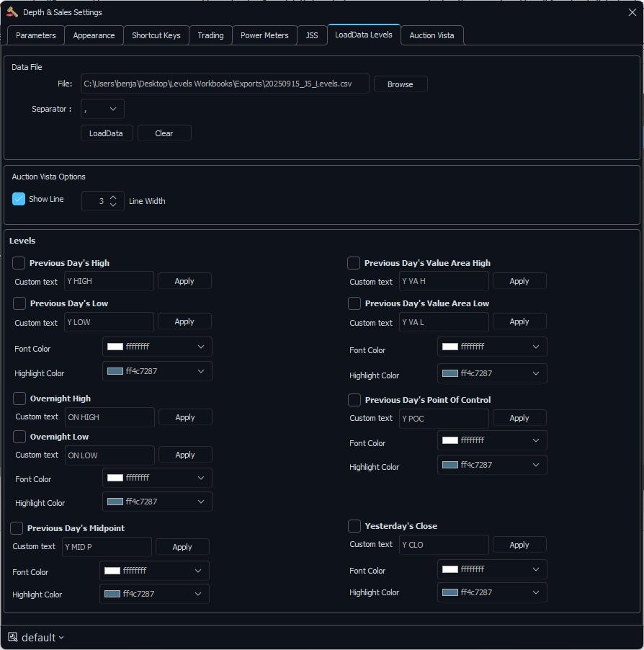
Task: Click Apply next to Y VA L text
Action: click(x=519, y=321)
